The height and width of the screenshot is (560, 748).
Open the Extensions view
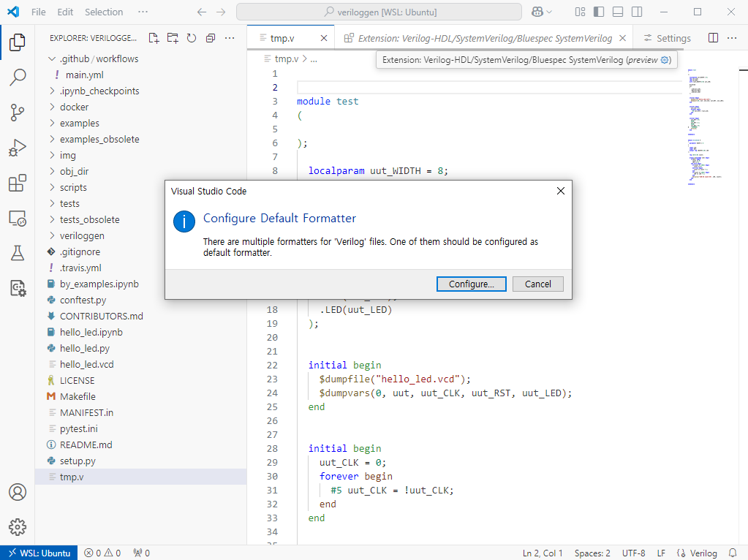[17, 183]
